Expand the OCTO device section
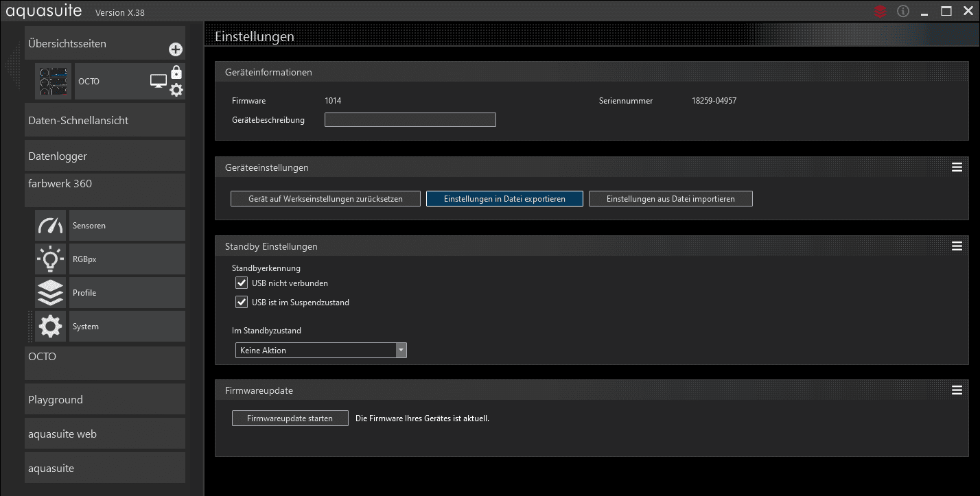Screen dimensions: 980x496 coord(105,363)
